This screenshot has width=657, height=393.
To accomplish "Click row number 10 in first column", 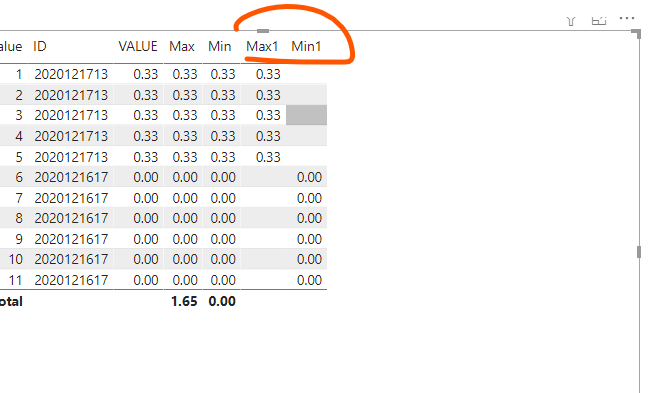I will [x=16, y=259].
